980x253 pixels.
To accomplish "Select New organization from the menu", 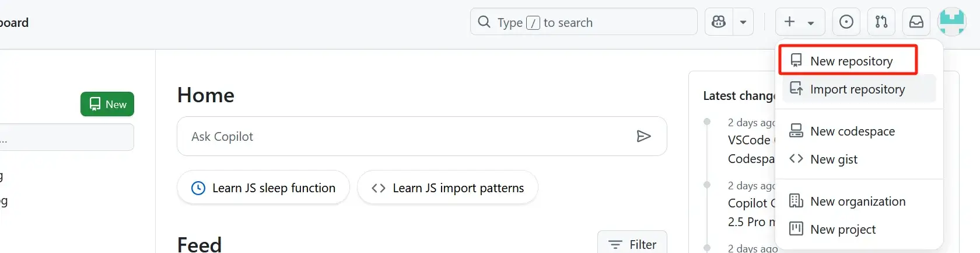I will tap(857, 201).
